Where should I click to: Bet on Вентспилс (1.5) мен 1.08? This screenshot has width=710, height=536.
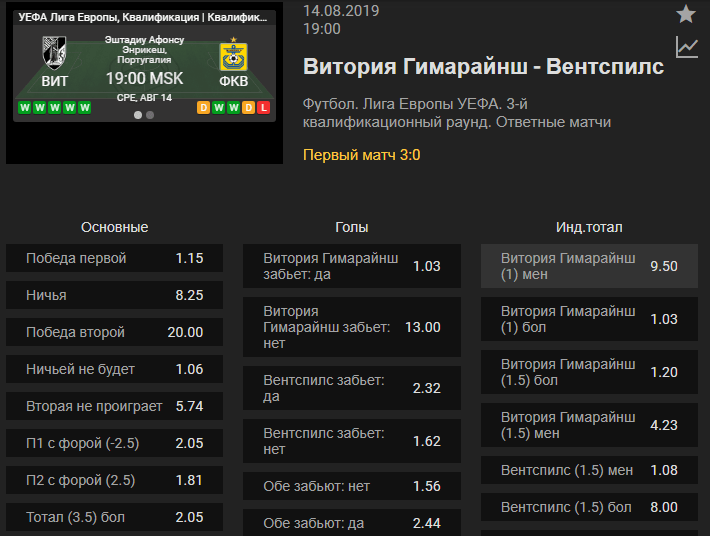click(x=589, y=470)
